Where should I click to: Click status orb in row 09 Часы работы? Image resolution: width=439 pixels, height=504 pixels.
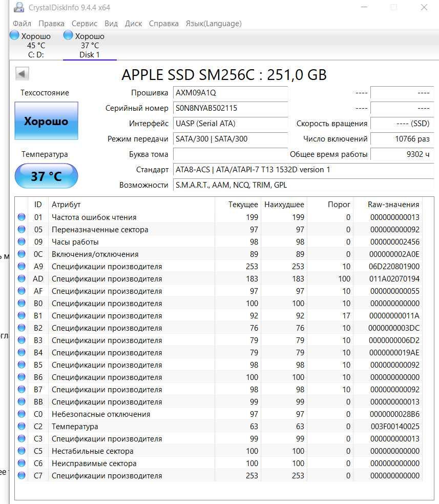click(x=22, y=241)
